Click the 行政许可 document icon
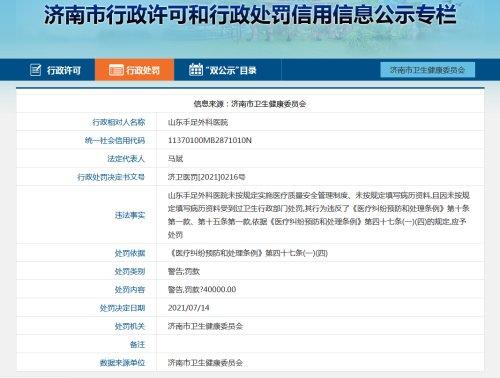500x378 pixels. click(36, 70)
